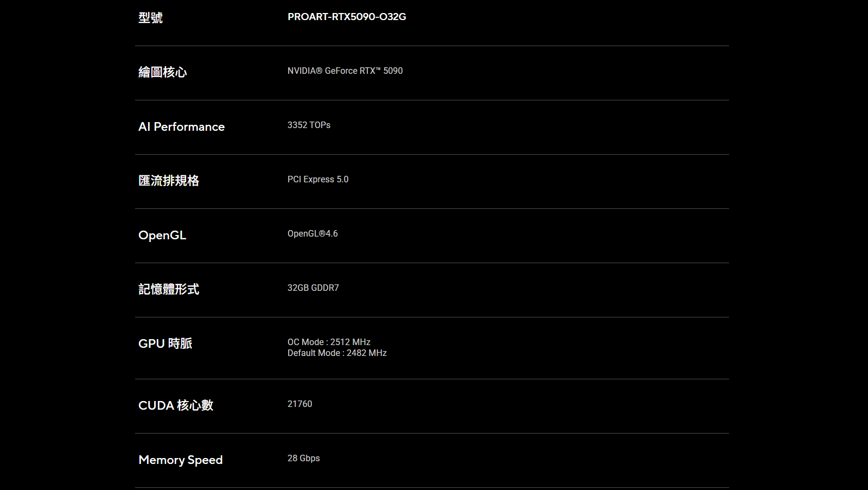Click the 記憶體形式 label
Viewport: 868px width, 490px height.
(x=169, y=289)
